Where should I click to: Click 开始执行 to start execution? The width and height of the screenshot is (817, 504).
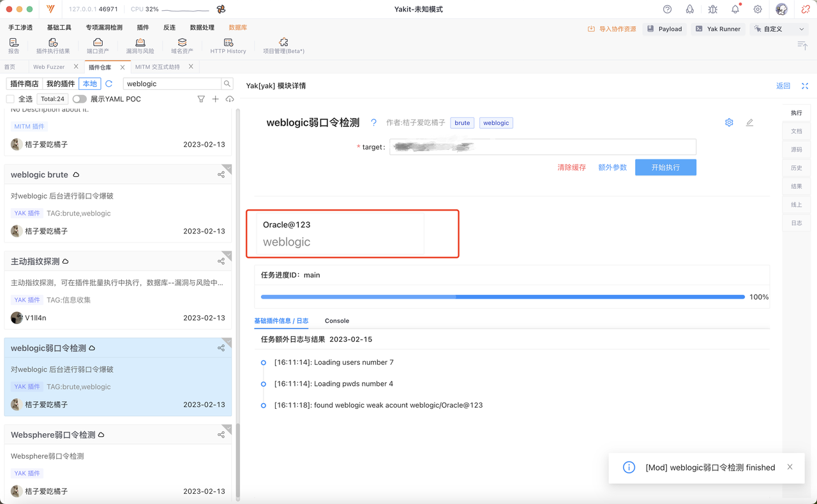click(x=666, y=167)
